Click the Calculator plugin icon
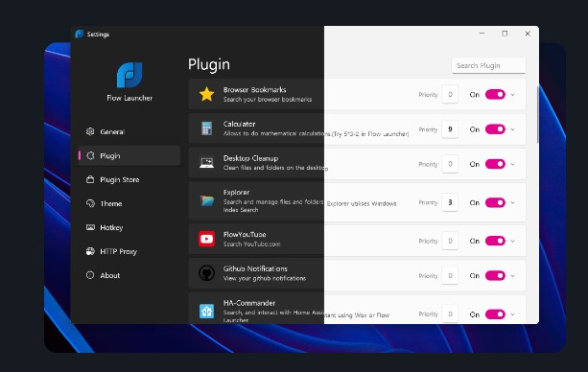Screen dimensions: 588x372 coord(206,128)
